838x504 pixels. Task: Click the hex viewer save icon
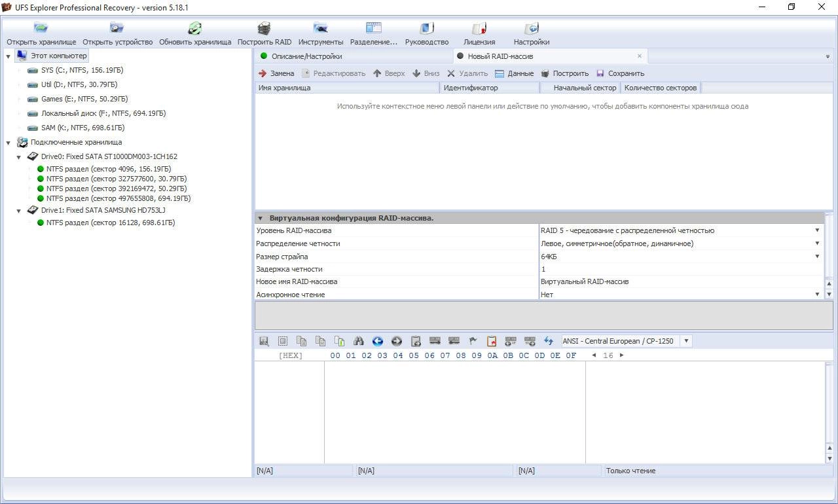point(264,341)
